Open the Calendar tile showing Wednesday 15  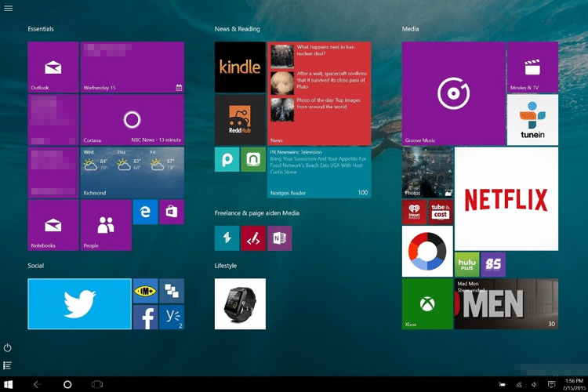pos(132,67)
